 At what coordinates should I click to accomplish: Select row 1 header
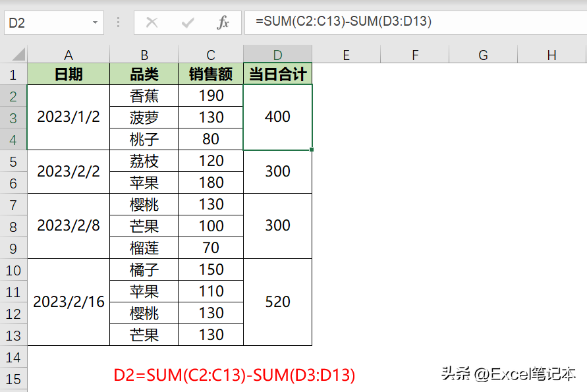13,74
